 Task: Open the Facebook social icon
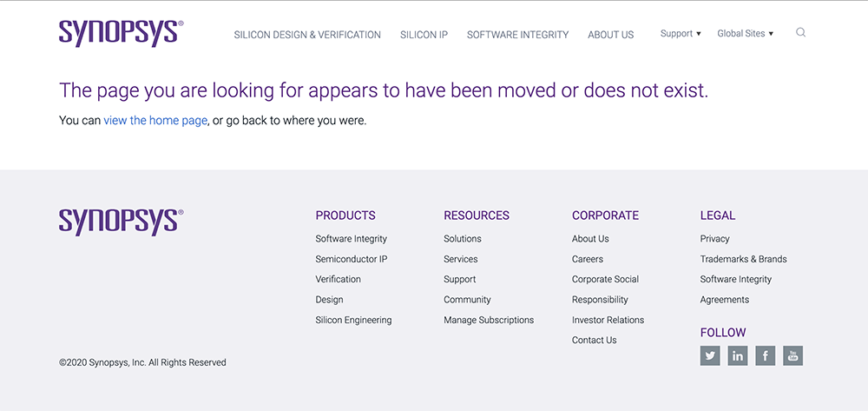point(765,355)
